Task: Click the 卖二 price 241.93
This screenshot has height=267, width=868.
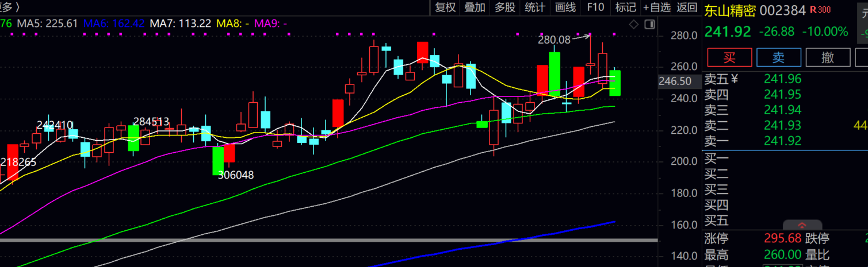Action: (x=782, y=125)
